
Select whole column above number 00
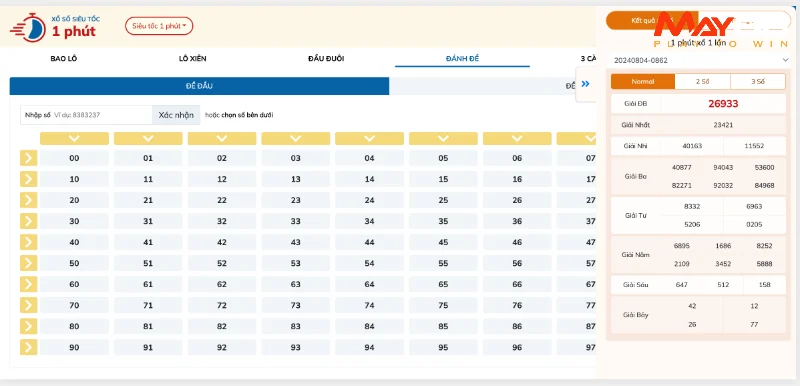74,138
